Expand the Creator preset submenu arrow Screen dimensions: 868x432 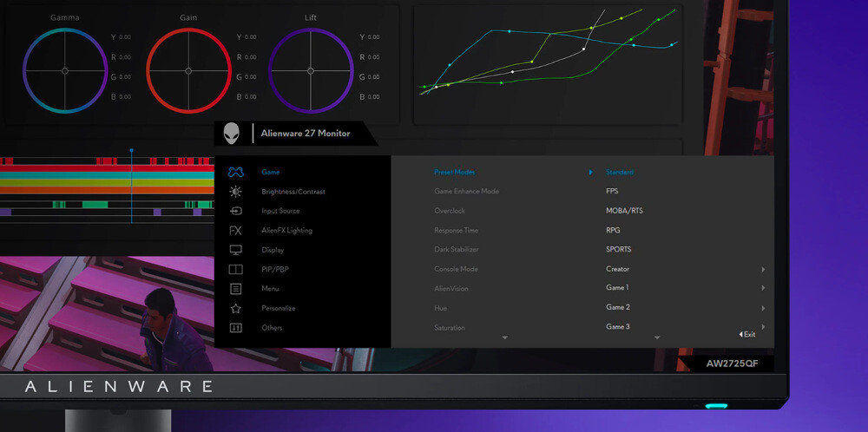pos(763,269)
